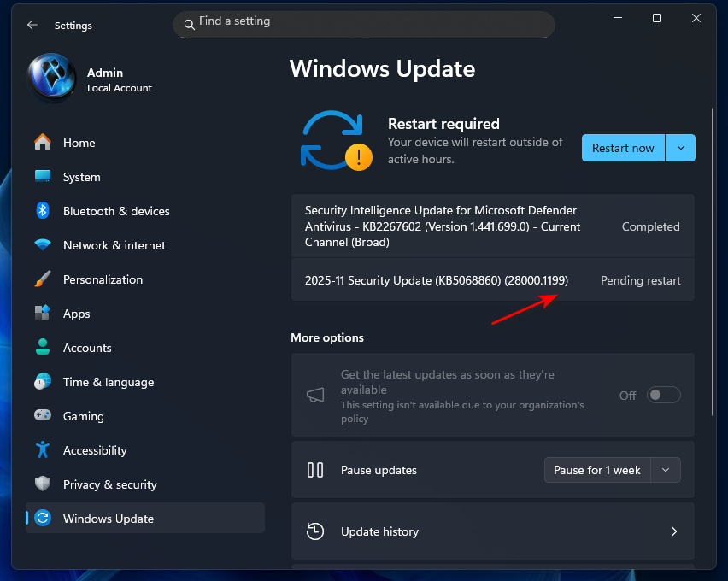Open Update history chevron

pos(674,531)
